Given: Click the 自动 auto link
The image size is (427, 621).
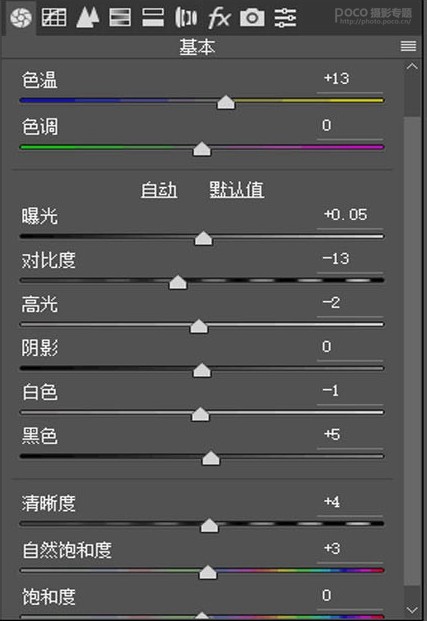Looking at the screenshot, I should (x=159, y=190).
